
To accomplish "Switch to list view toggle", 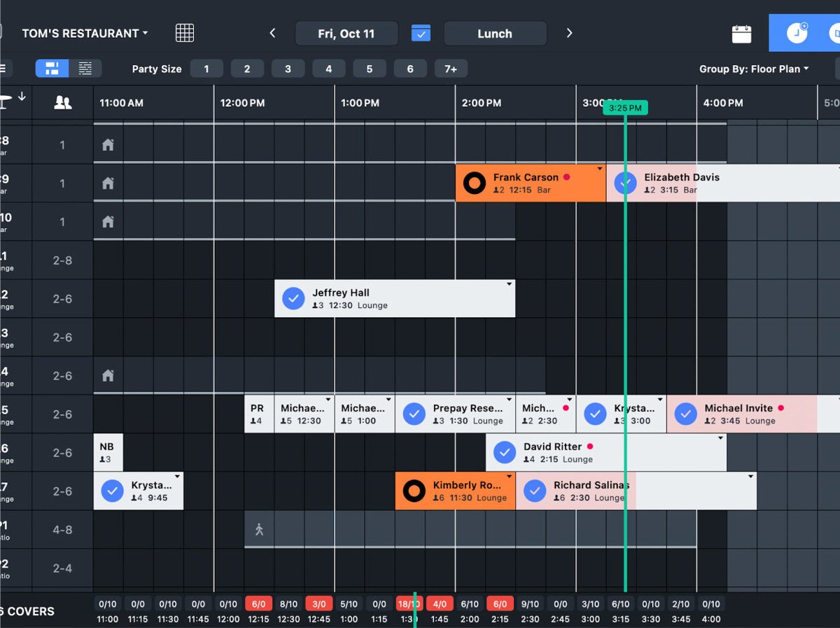I will tap(86, 69).
